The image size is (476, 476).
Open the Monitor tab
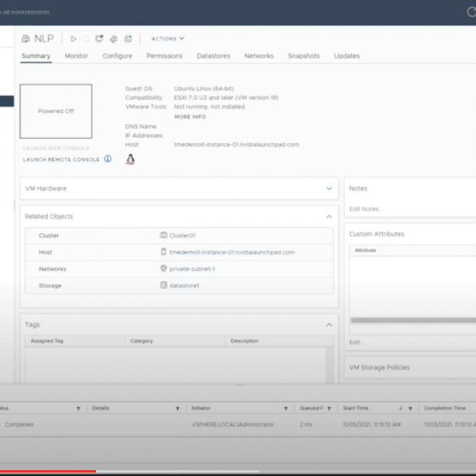[76, 56]
